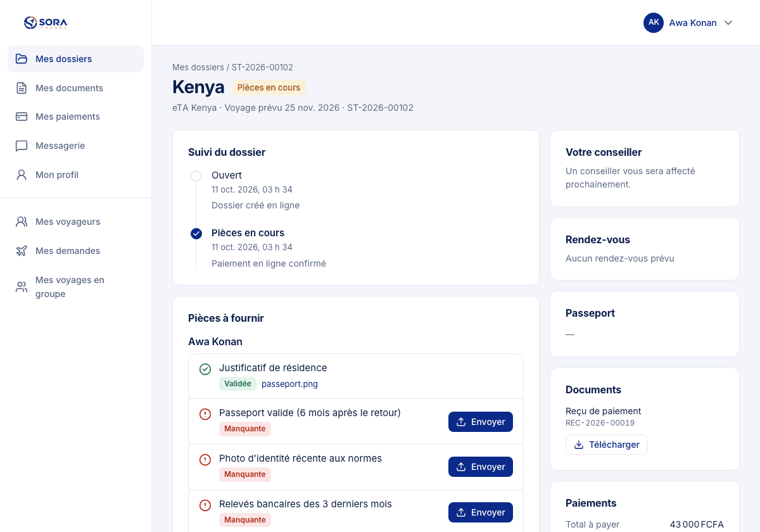
Task: Open Messagerie in the sidebar
Action: [x=75, y=146]
